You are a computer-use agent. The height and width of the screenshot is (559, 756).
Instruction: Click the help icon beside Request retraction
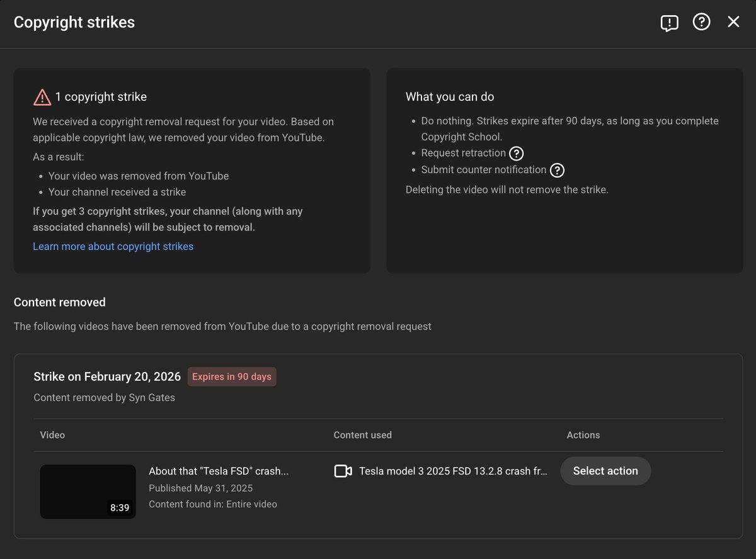coord(517,153)
